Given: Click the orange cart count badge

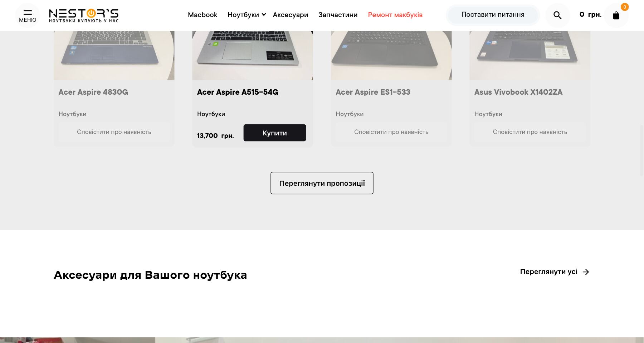Looking at the screenshot, I should coord(625,7).
